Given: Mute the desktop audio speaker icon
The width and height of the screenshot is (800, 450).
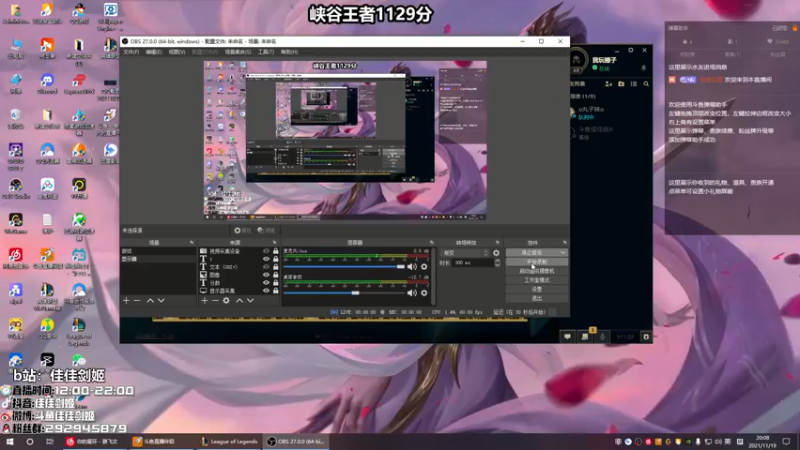Looking at the screenshot, I should click(x=412, y=293).
